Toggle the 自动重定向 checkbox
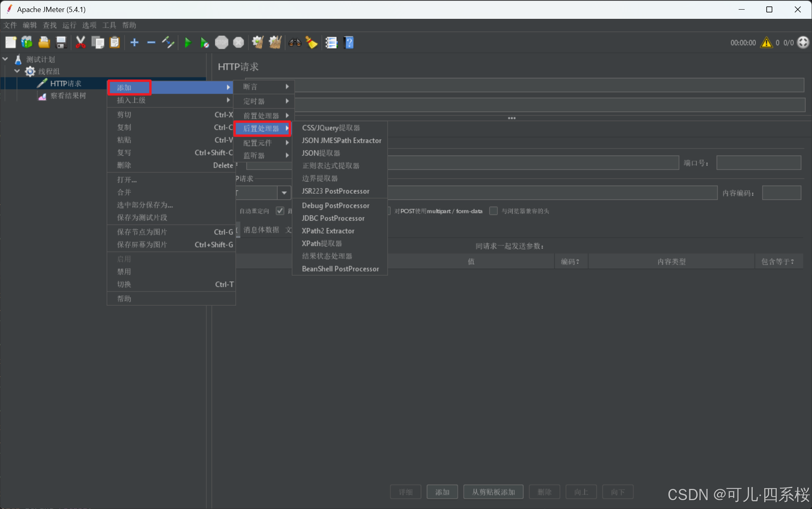812x509 pixels. tap(280, 211)
